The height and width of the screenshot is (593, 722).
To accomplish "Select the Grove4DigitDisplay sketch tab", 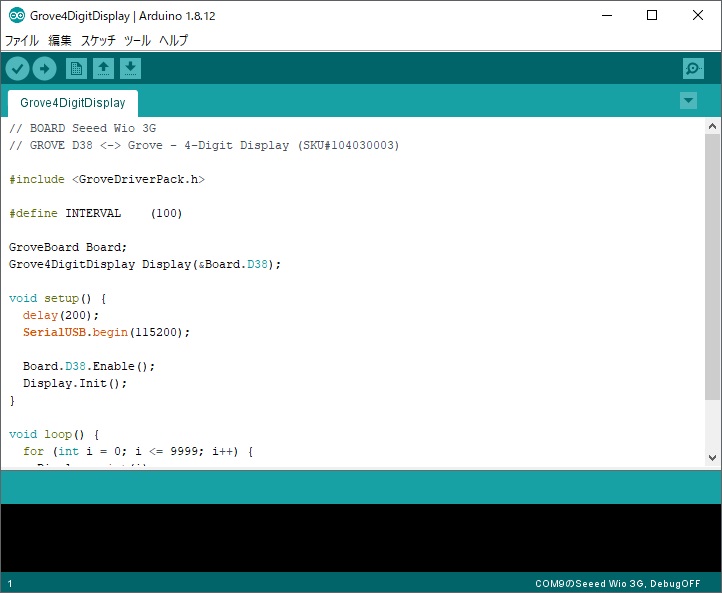I will [73, 103].
